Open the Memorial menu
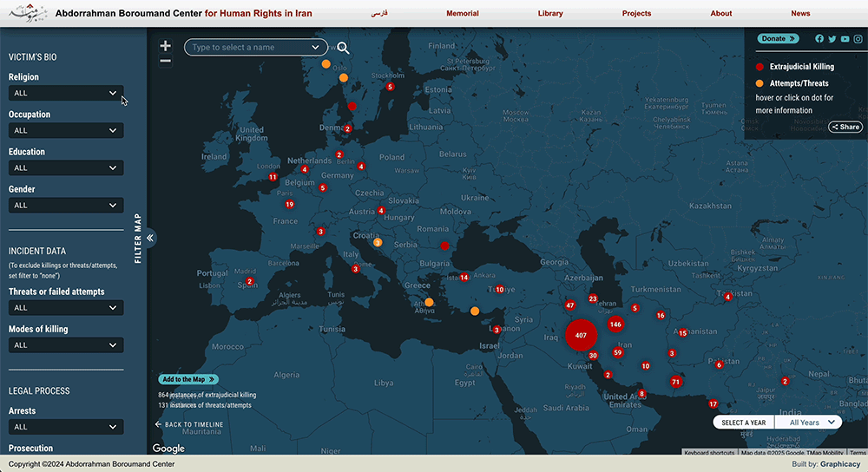 click(x=463, y=13)
